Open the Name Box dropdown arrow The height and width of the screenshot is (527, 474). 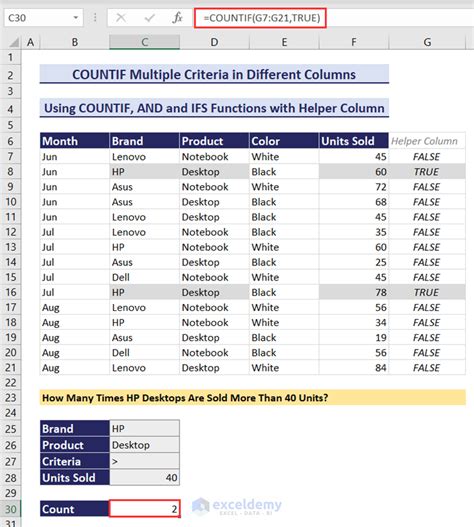coord(76,18)
